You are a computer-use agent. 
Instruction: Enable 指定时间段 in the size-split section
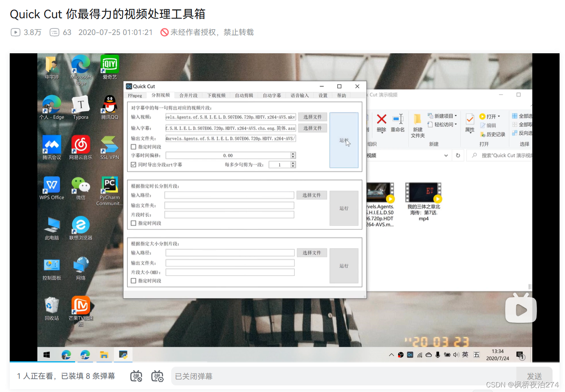133,280
